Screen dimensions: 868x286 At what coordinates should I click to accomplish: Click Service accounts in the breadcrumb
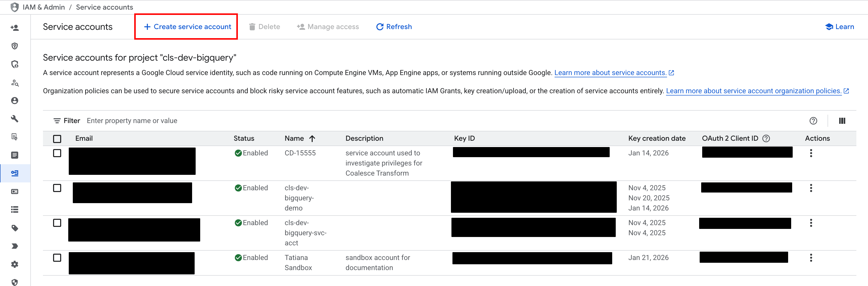[x=104, y=7]
